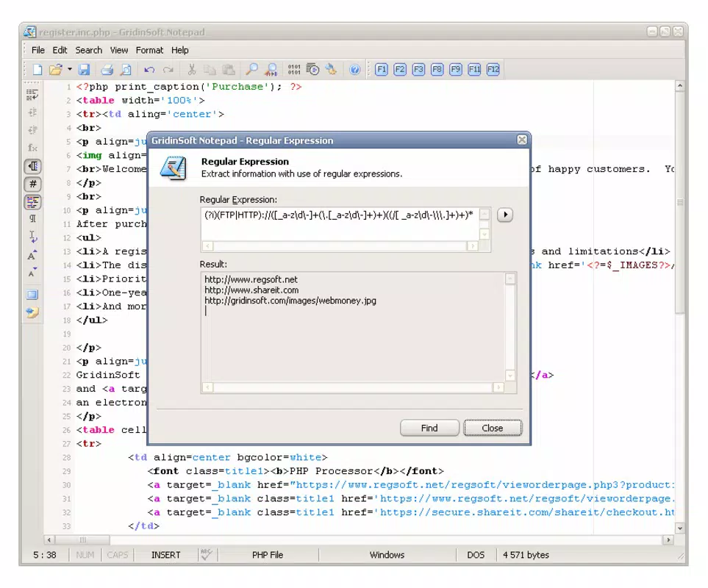708x588 pixels.
Task: Click the editor vertical scrollbar down arrow
Action: point(679,528)
